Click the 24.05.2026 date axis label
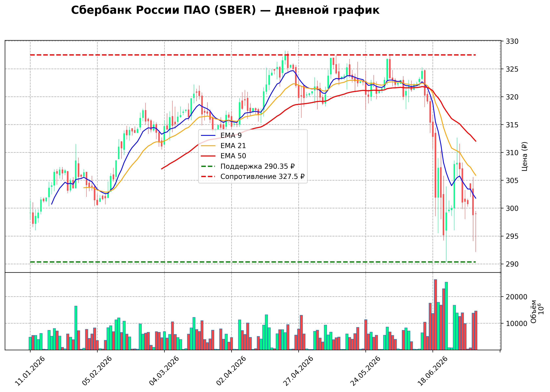Image resolution: width=550 pixels, height=392 pixels. pyautogui.click(x=365, y=371)
